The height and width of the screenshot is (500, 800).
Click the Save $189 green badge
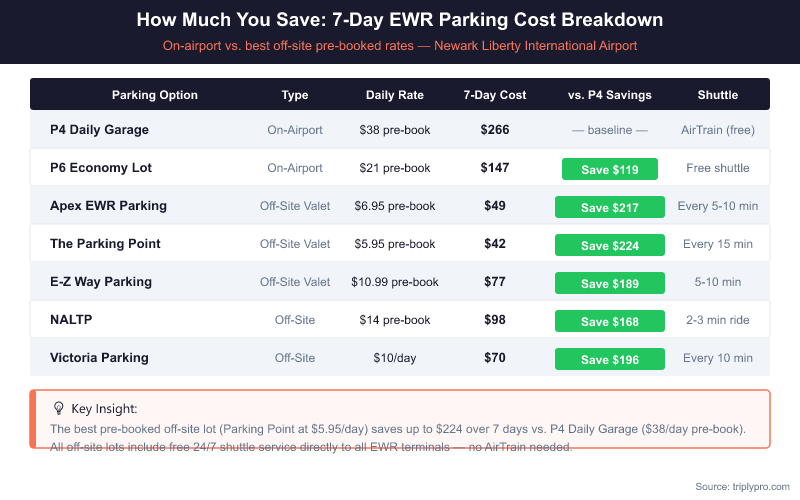[x=609, y=283]
